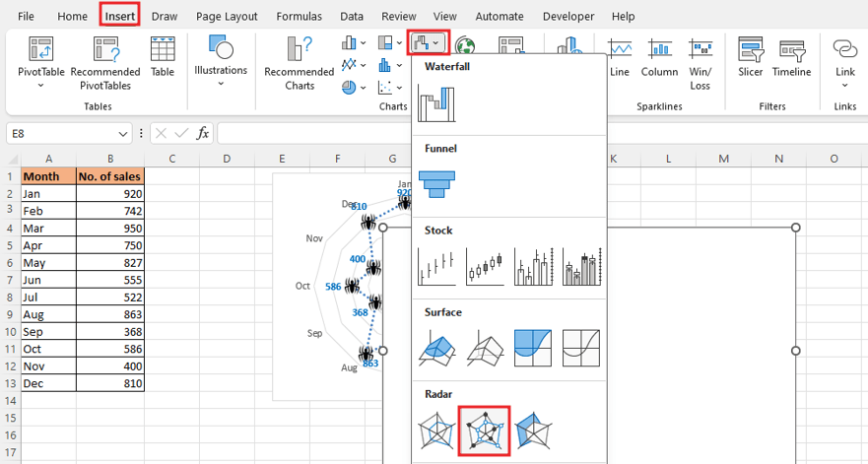
Task: Open the File tab
Action: point(26,16)
